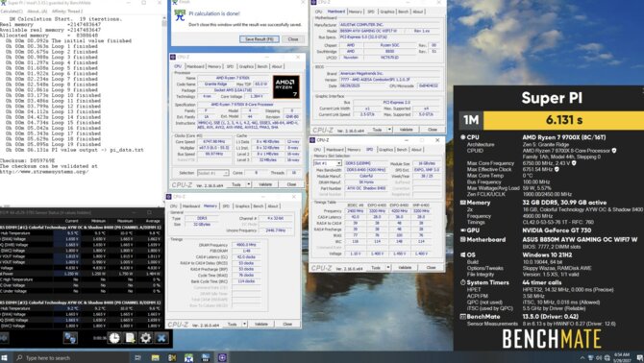Click Close button in CPU-Z CPU window
This screenshot has width=644, height=363.
(x=291, y=184)
